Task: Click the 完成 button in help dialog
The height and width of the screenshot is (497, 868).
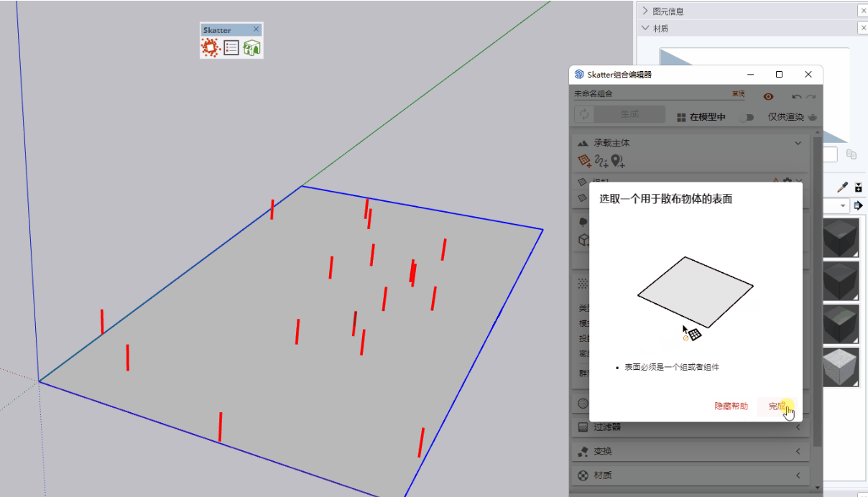Action: coord(776,407)
